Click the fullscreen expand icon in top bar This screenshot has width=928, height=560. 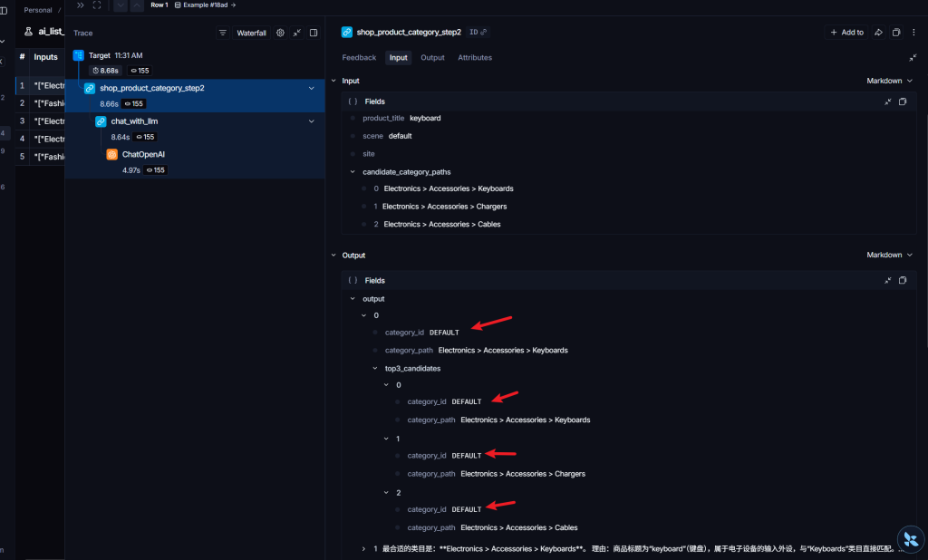click(x=97, y=5)
